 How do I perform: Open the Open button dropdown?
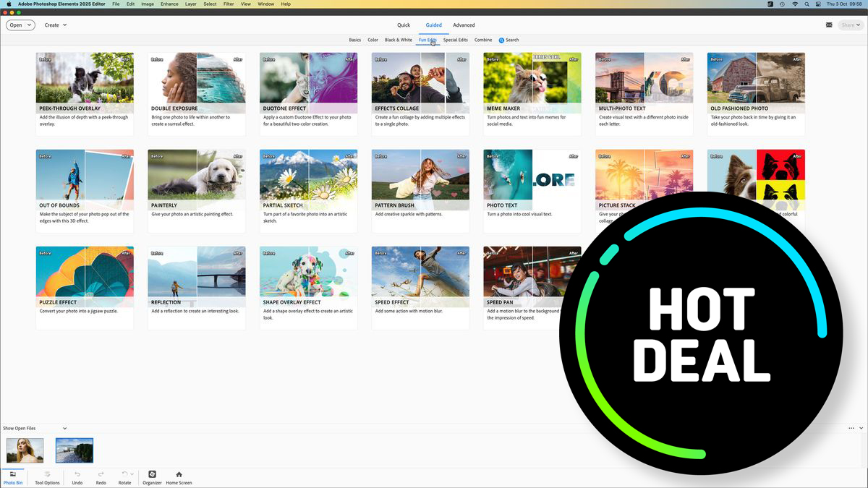(x=30, y=25)
